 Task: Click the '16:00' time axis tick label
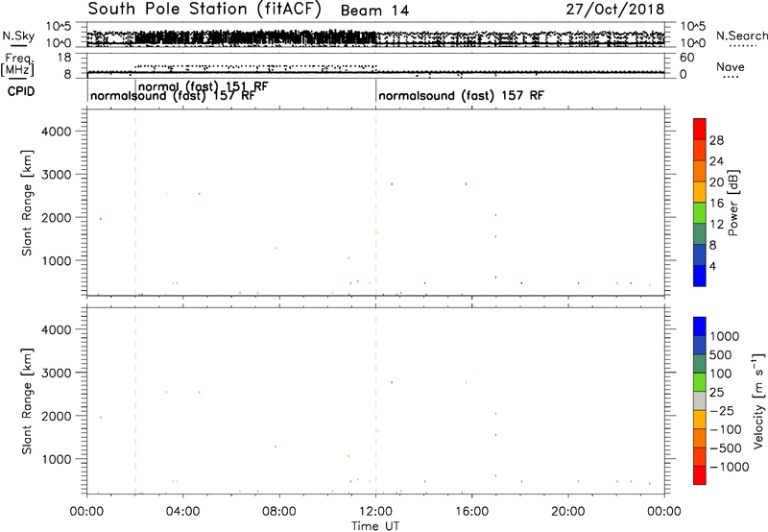[471, 512]
